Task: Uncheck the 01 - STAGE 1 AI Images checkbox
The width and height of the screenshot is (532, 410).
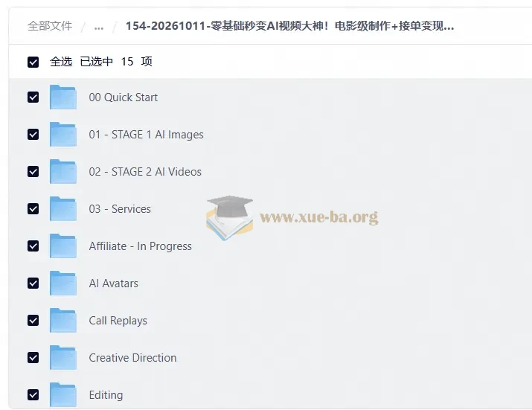Action: point(33,135)
